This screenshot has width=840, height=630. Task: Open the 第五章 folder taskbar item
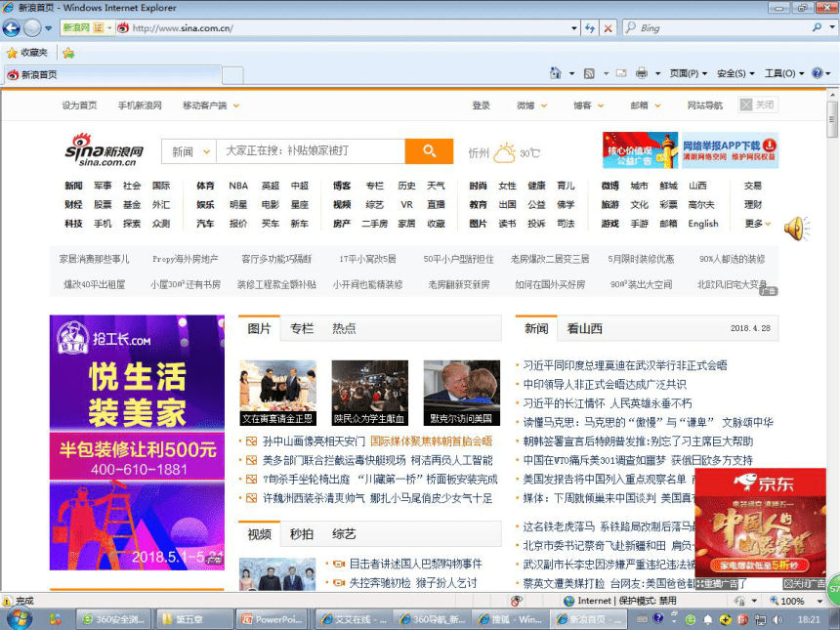pyautogui.click(x=195, y=619)
